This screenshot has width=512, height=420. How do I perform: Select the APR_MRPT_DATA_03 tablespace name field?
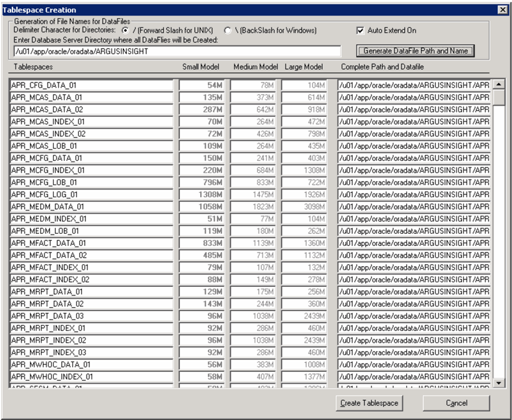click(x=92, y=316)
